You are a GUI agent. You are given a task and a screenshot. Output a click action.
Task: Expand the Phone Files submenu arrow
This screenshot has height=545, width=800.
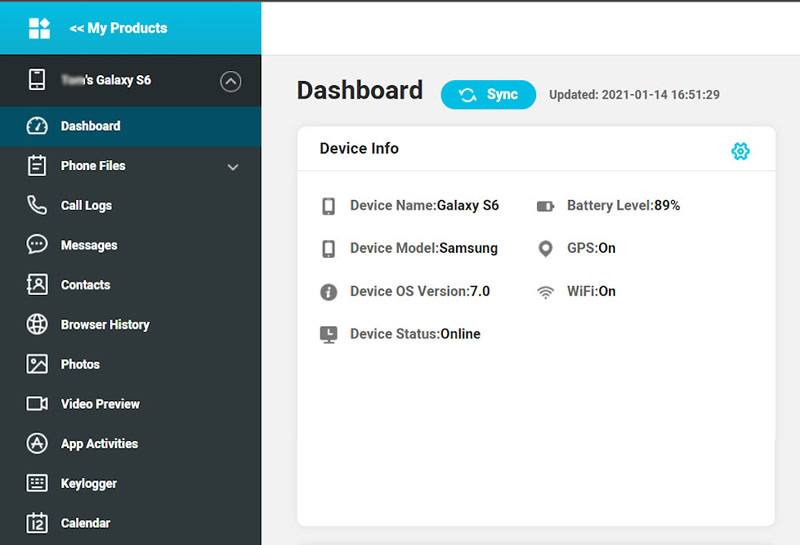click(233, 167)
